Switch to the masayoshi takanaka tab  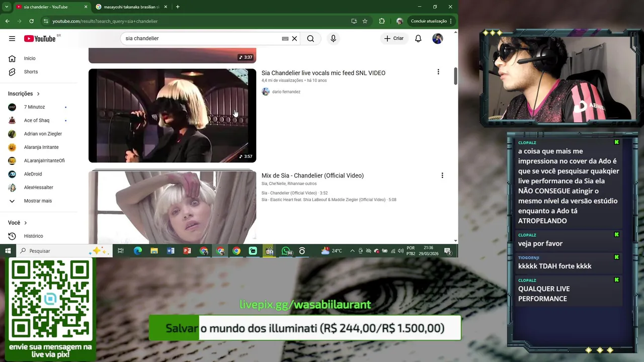click(x=132, y=7)
